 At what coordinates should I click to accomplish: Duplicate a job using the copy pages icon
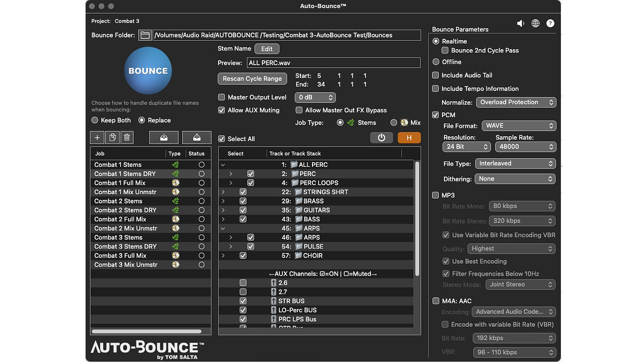coord(111,137)
